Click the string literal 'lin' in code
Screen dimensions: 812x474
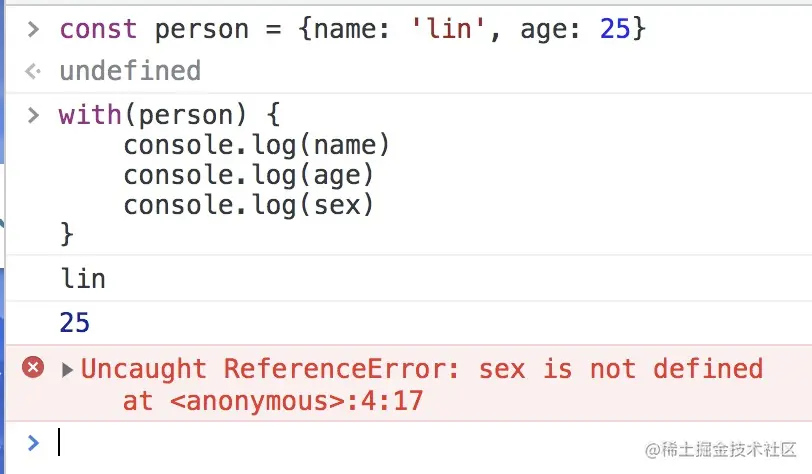pos(448,28)
